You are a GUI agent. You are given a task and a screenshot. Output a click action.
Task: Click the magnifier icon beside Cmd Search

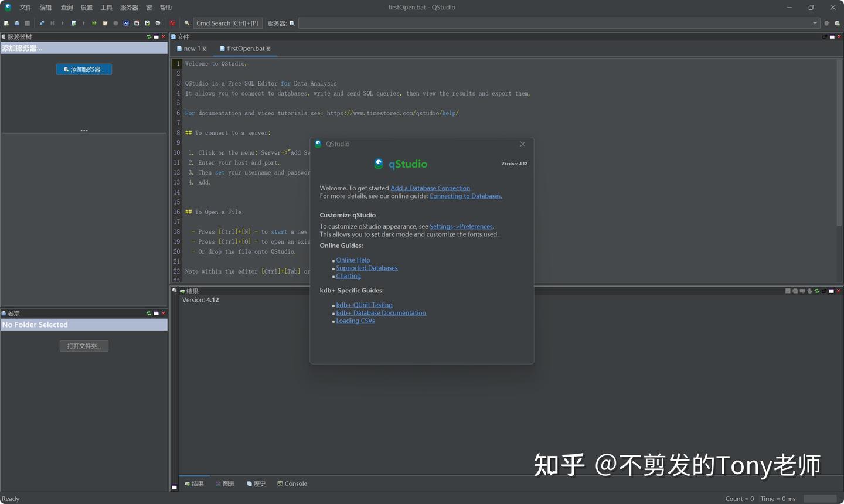187,23
